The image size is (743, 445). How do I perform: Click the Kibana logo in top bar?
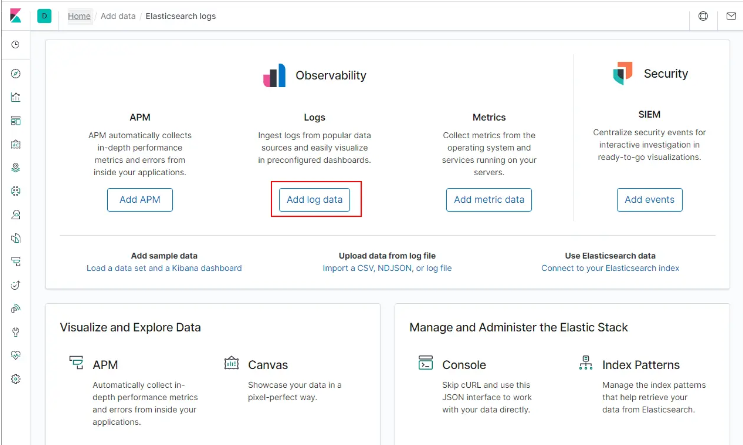[x=16, y=16]
